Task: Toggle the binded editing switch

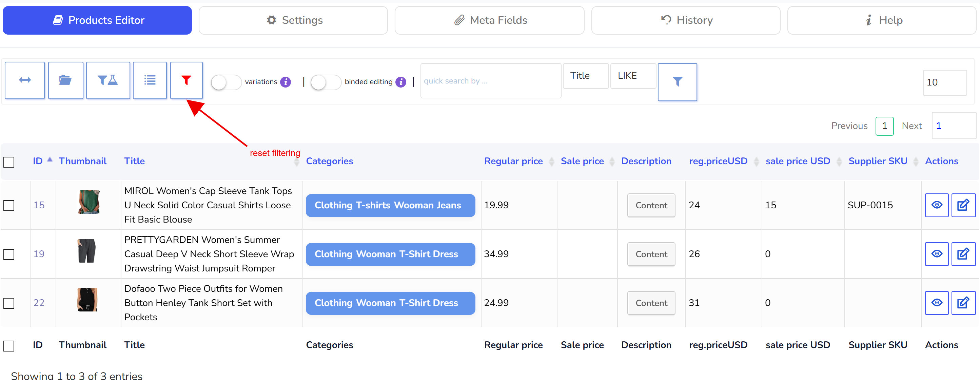Action: click(x=326, y=82)
